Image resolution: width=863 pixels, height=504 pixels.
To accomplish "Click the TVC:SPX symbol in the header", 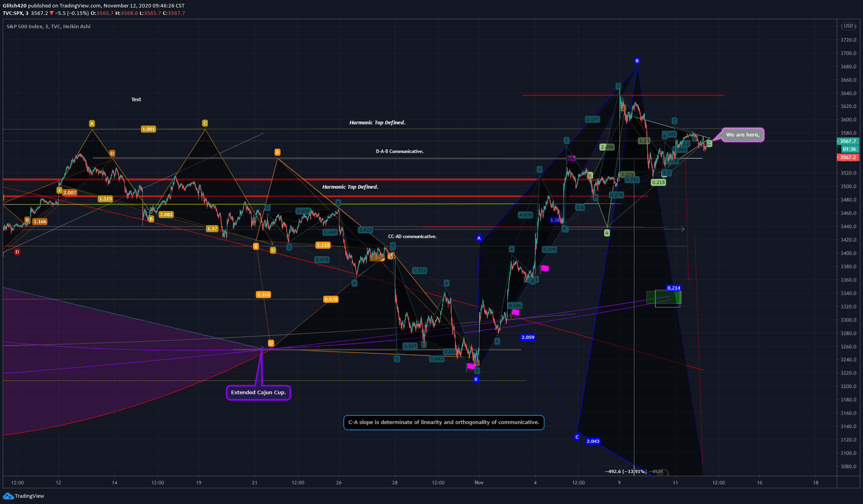I will coord(13,13).
